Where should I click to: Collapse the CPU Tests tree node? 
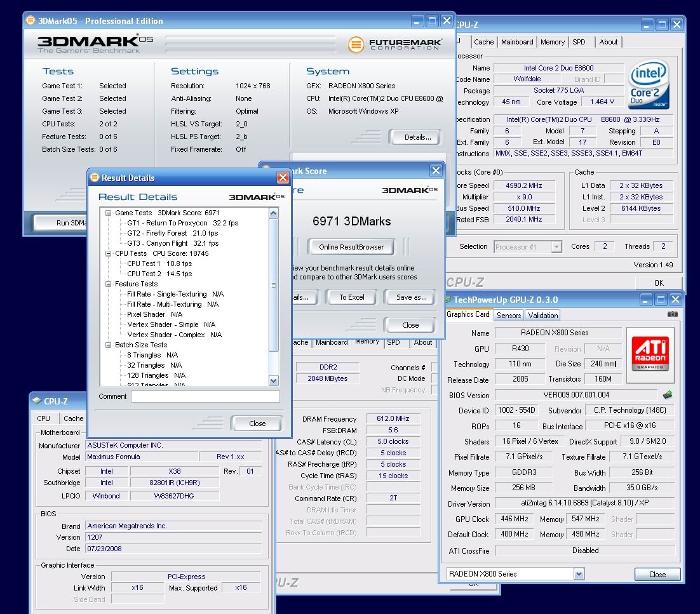[108, 253]
